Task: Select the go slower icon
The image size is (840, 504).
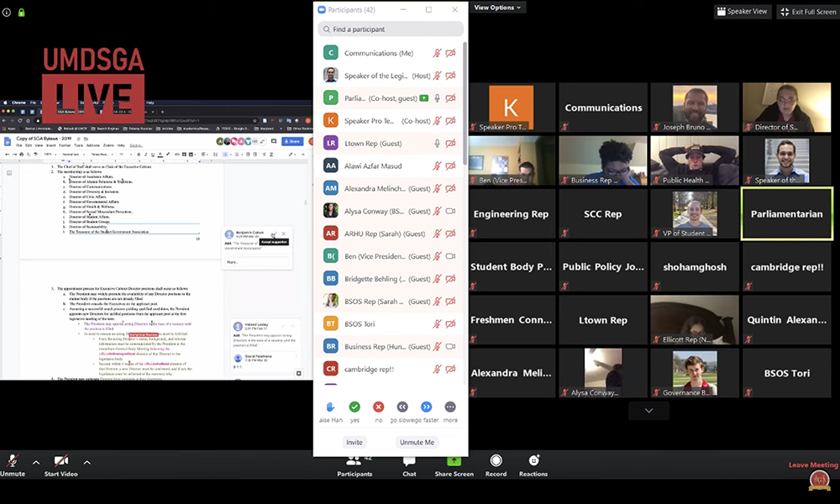Action: 402,407
